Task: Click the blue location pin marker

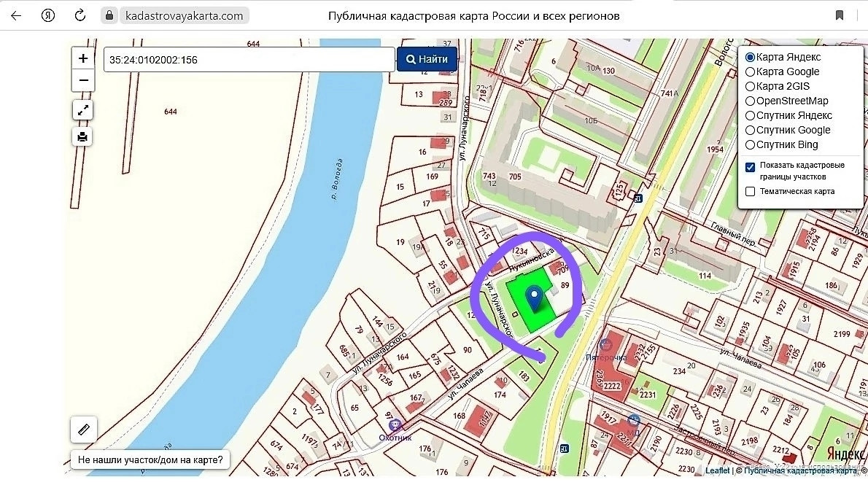Action: [534, 298]
